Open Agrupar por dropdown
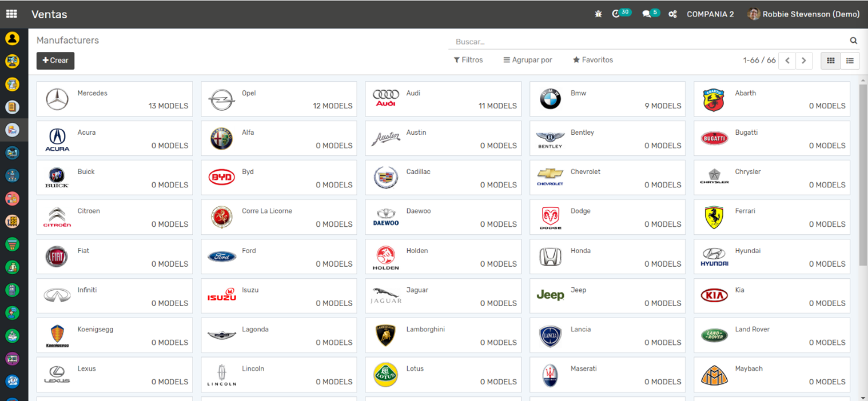 click(x=528, y=60)
